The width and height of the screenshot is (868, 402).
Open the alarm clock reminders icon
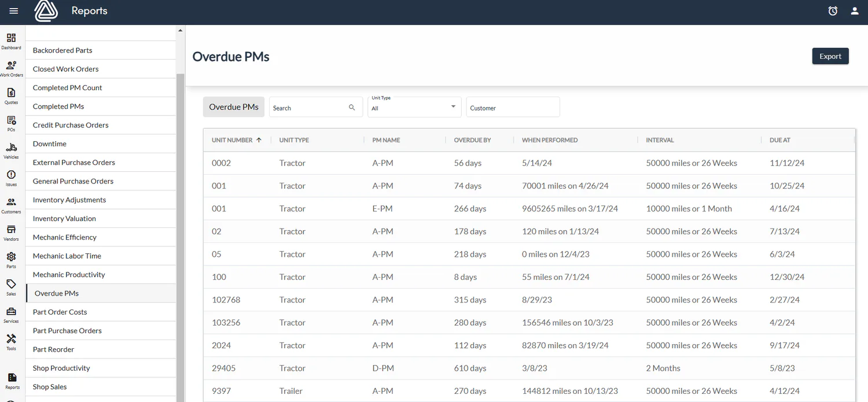coord(833,11)
